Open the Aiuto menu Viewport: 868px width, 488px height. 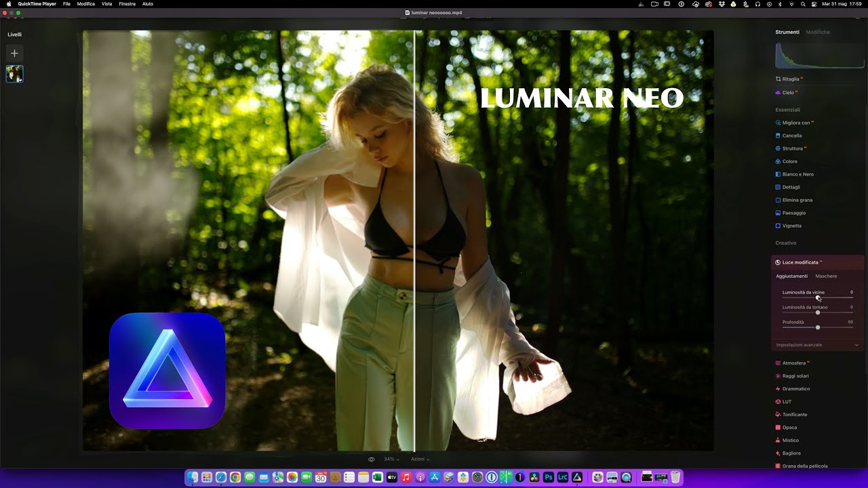pyautogui.click(x=148, y=4)
